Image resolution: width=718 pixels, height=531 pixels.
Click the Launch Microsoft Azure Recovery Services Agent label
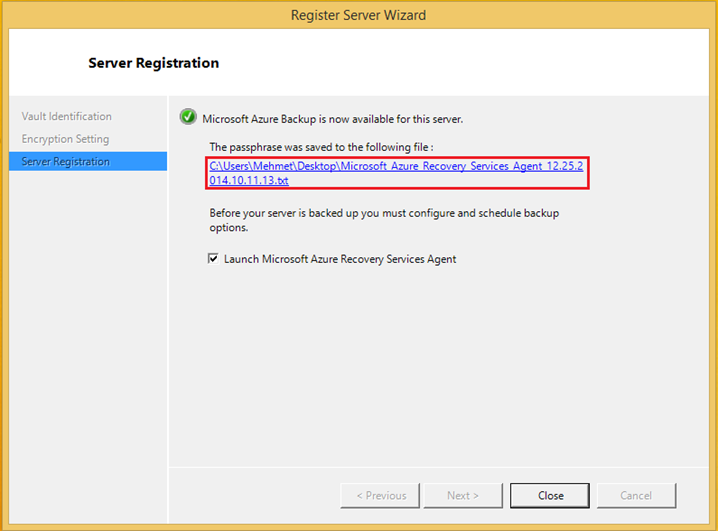coord(340,259)
